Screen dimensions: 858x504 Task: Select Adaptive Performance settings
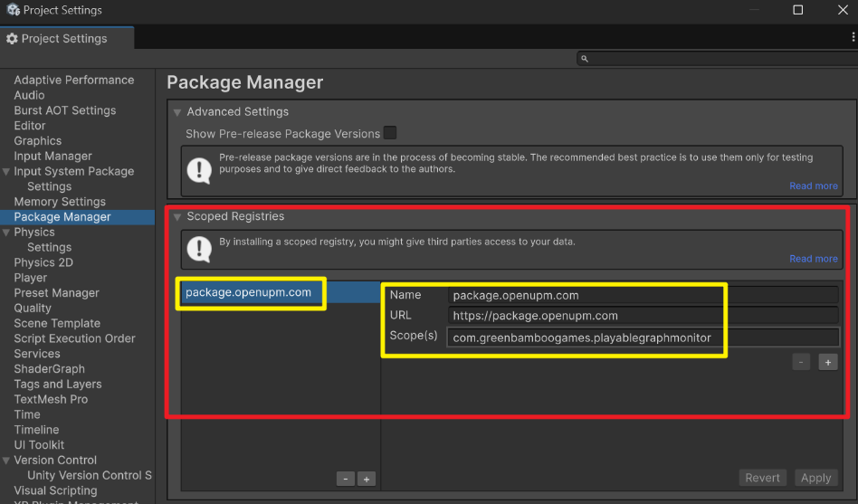74,80
